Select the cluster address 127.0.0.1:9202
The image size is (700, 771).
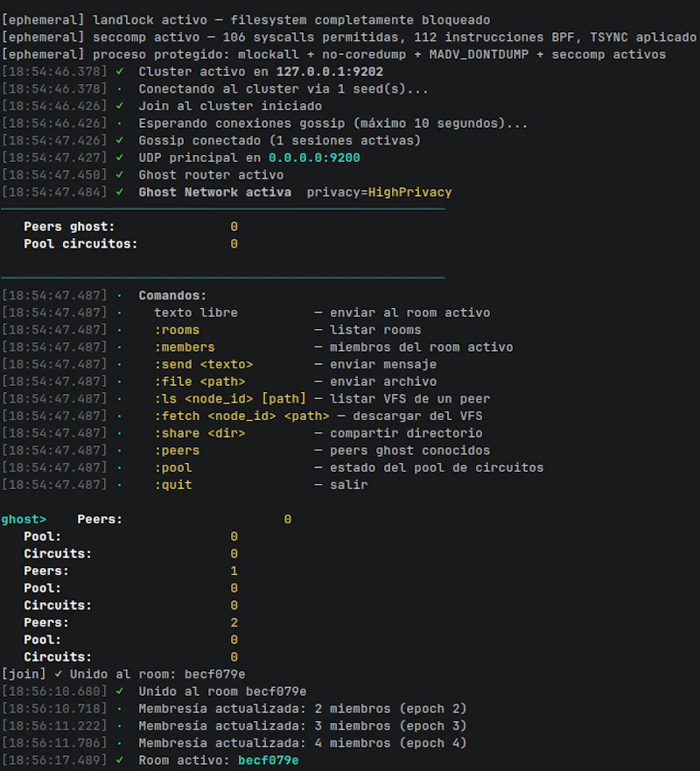[329, 72]
